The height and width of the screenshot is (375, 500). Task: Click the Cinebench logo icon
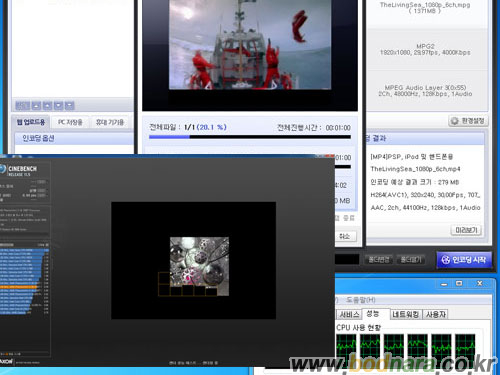[x=3, y=169]
